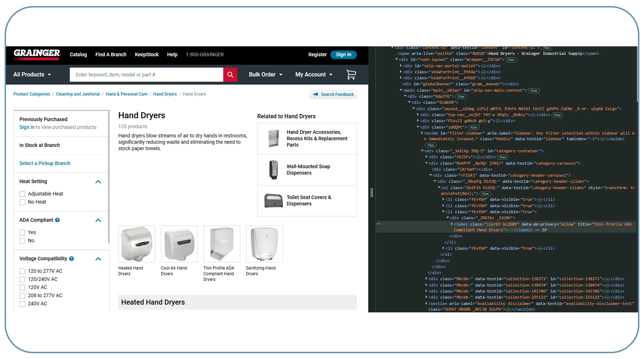This screenshot has height=359, width=644.
Task: Check the No Heat checkbox
Action: click(x=22, y=202)
